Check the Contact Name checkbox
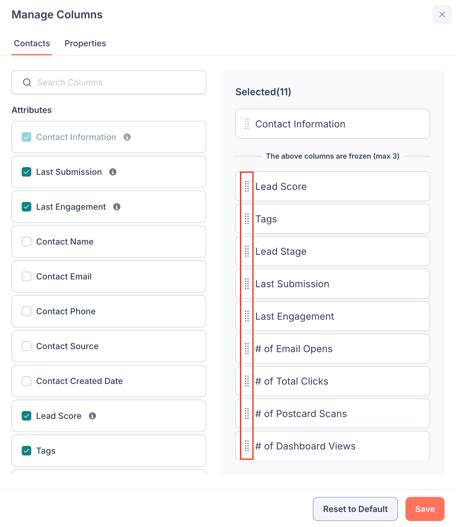 [27, 242]
